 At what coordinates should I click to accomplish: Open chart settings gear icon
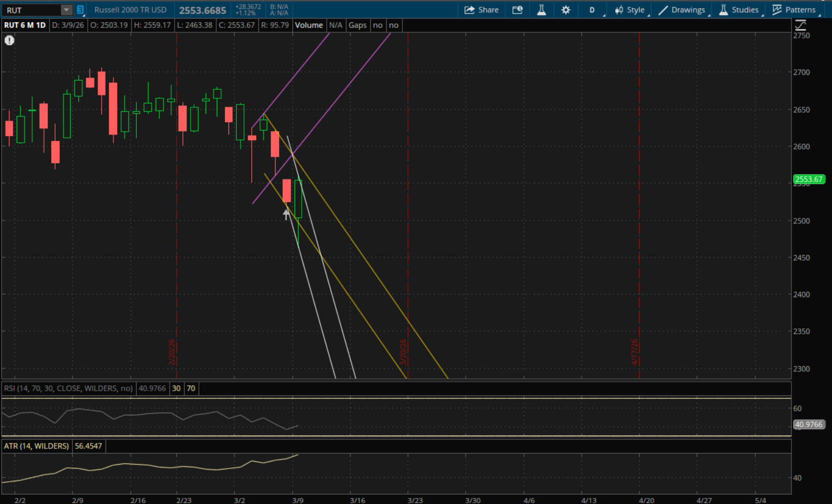pyautogui.click(x=566, y=10)
